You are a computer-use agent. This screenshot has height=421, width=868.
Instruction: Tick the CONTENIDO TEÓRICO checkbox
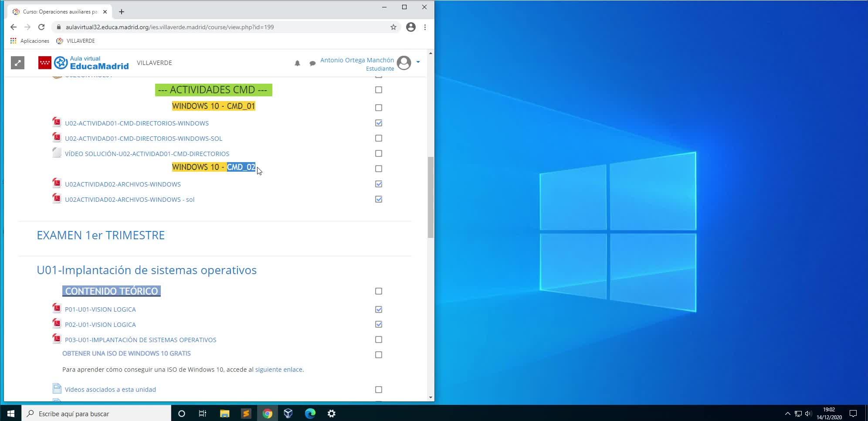pyautogui.click(x=379, y=291)
